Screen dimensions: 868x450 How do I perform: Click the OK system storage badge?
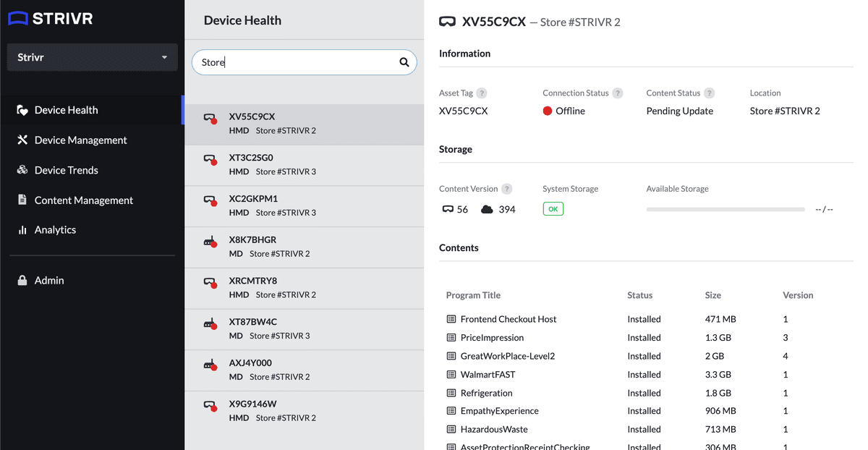pos(553,209)
